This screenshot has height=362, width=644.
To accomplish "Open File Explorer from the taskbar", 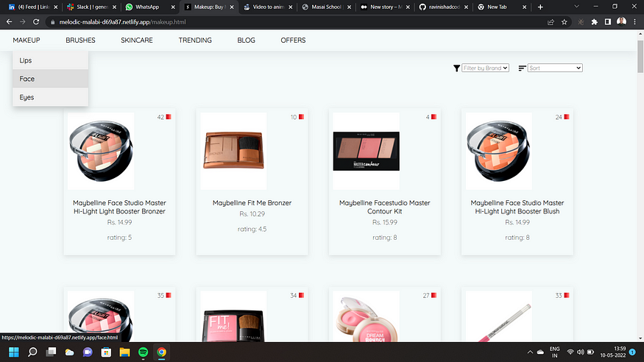I will [124, 352].
